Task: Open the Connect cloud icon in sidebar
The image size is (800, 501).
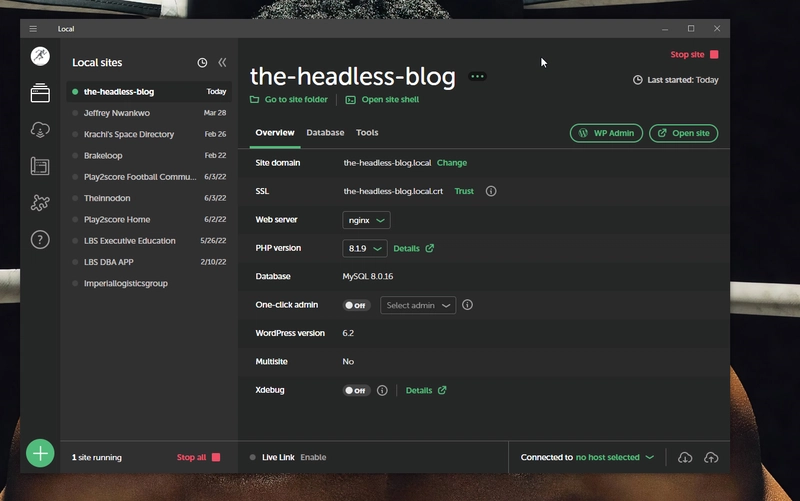Action: coord(40,130)
